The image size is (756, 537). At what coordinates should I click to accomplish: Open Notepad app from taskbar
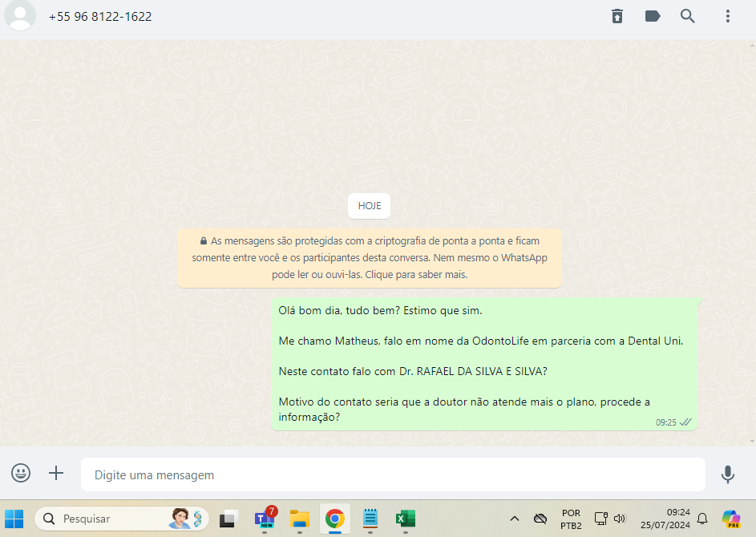pos(370,519)
